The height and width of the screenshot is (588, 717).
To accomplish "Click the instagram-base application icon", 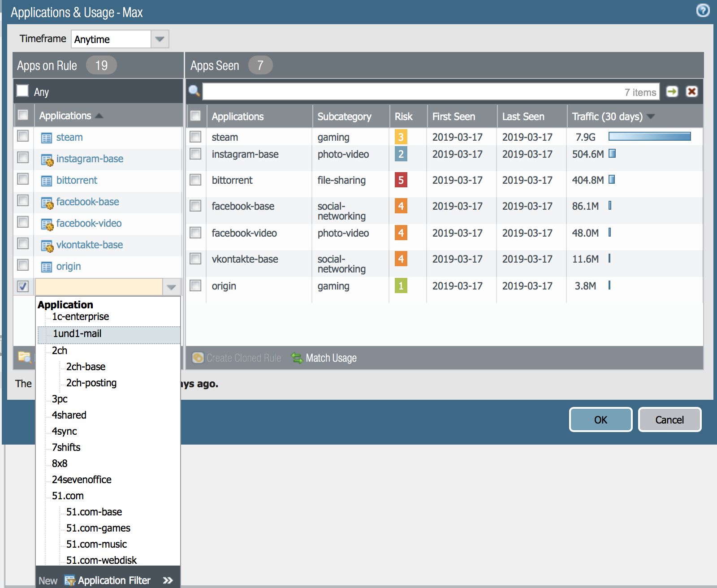I will pos(47,160).
